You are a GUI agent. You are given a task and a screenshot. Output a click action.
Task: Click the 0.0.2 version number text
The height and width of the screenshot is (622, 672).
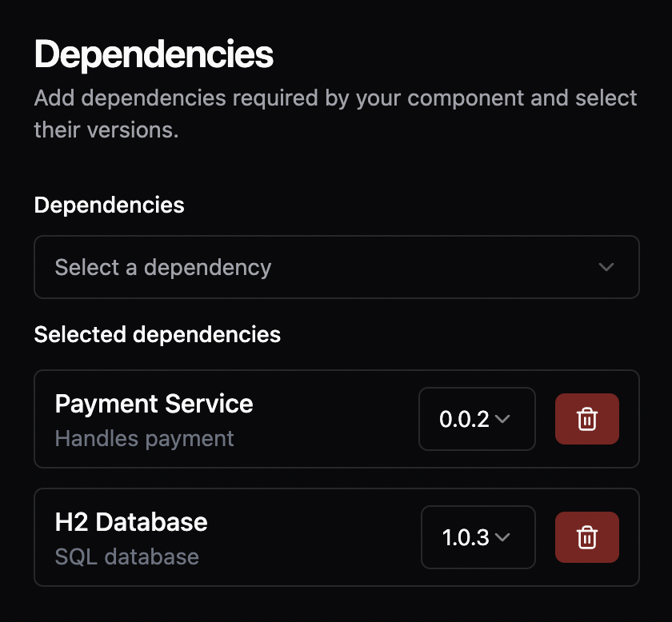click(x=464, y=419)
